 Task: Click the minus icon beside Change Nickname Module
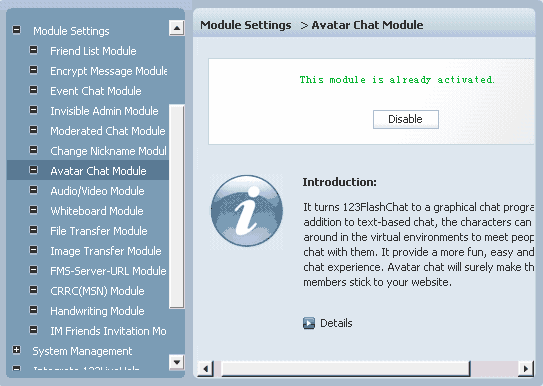coord(34,150)
